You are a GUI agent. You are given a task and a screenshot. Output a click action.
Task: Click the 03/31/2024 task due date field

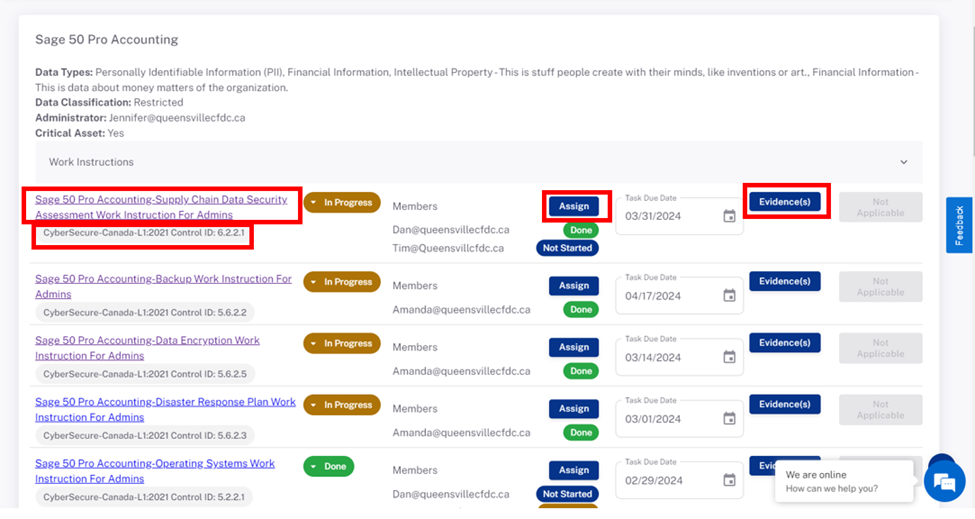point(679,214)
